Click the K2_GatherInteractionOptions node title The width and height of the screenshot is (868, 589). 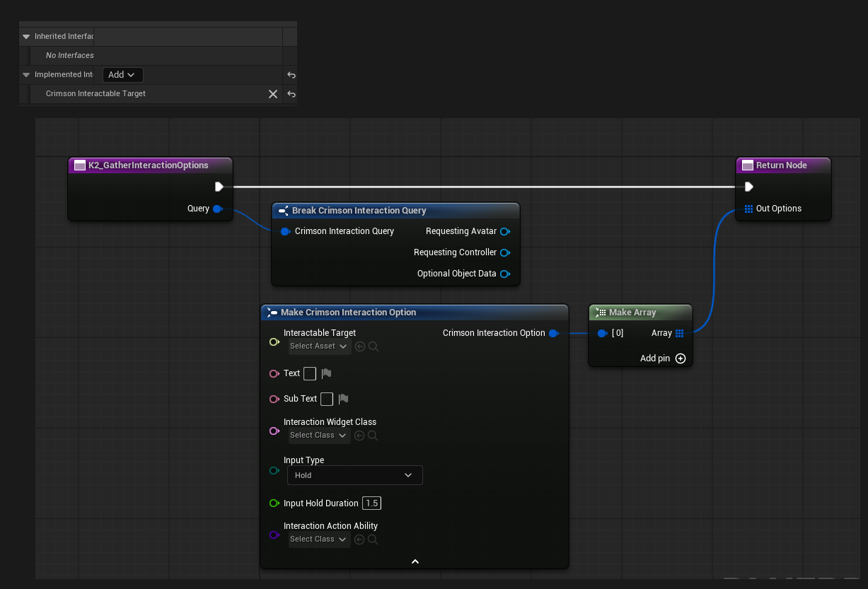[x=149, y=165]
